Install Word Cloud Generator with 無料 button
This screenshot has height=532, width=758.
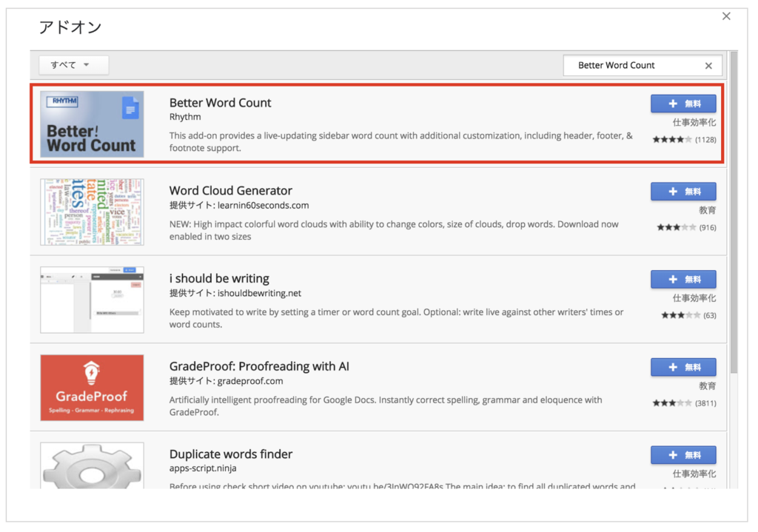click(x=683, y=192)
